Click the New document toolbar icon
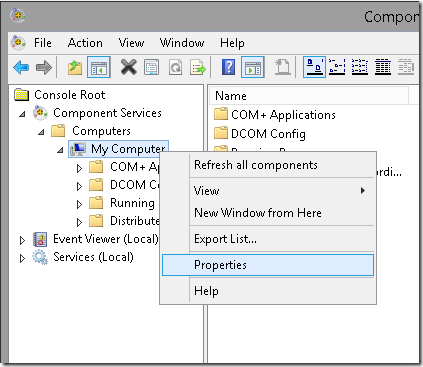Screen dimensions: 423x367 283,67
